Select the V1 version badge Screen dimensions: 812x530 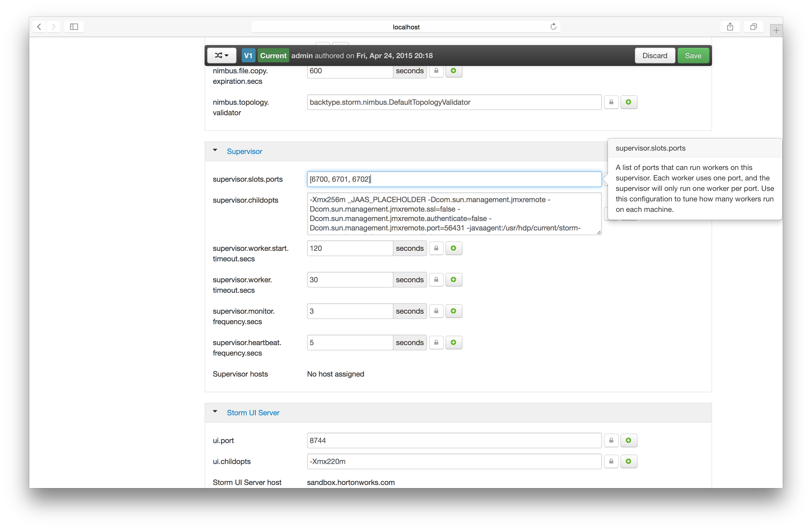click(x=248, y=55)
